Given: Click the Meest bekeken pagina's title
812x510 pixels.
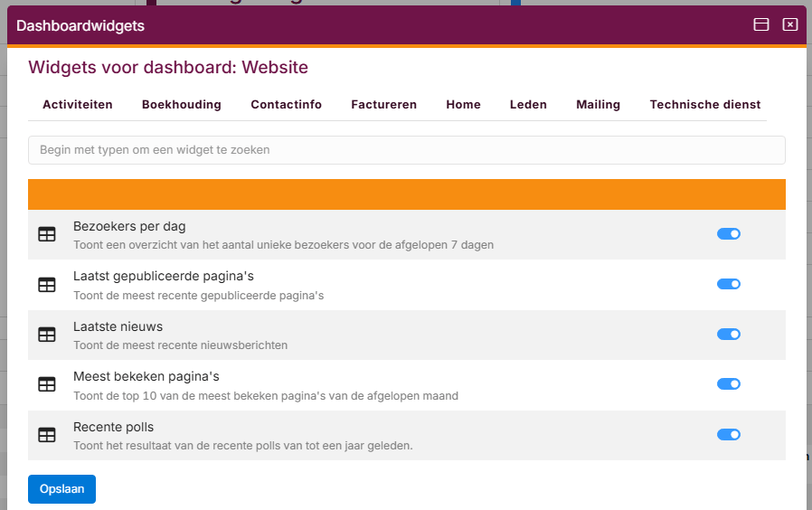Looking at the screenshot, I should 146,376.
